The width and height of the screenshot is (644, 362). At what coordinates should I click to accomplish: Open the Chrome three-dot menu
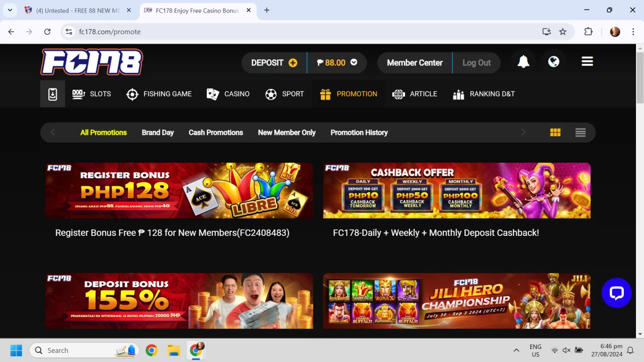pos(633,32)
